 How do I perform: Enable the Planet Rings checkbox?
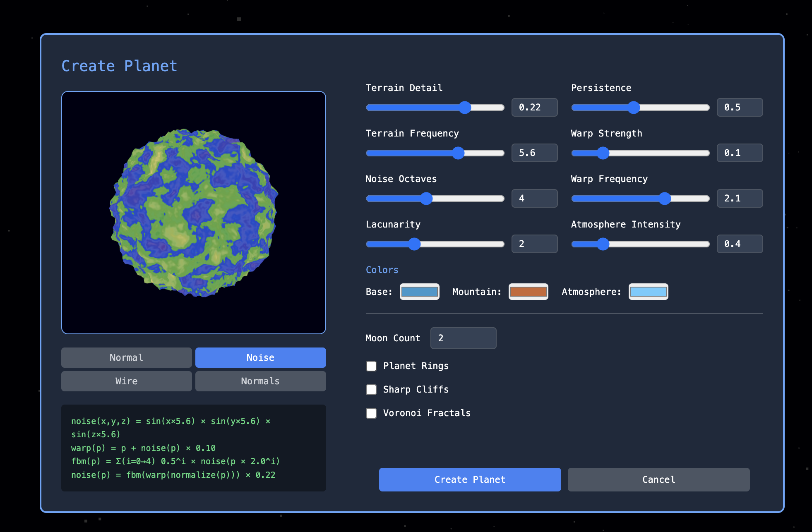point(371,366)
